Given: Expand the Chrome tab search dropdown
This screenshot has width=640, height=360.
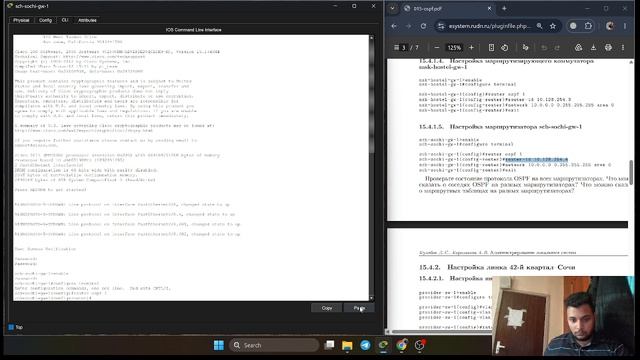Looking at the screenshot, I should [392, 8].
